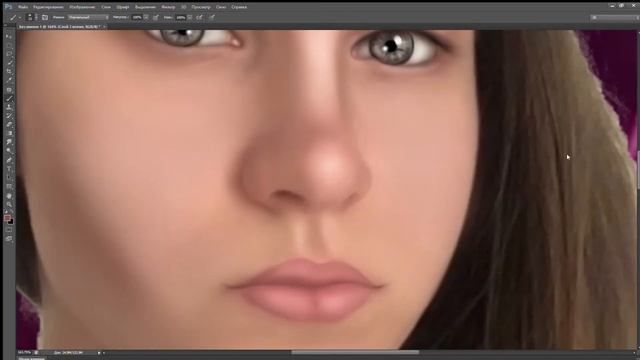Click the vertical scrollbar thumb
This screenshot has height=360, width=640.
(x=638, y=169)
